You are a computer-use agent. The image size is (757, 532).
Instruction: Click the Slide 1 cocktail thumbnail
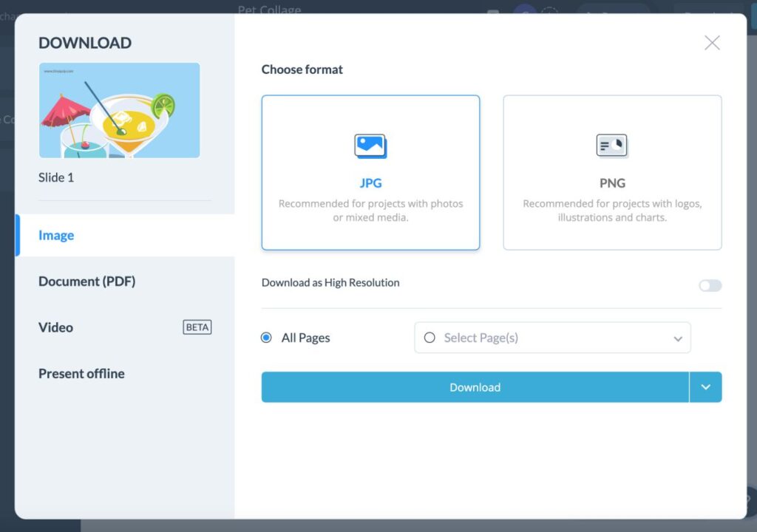tap(119, 110)
